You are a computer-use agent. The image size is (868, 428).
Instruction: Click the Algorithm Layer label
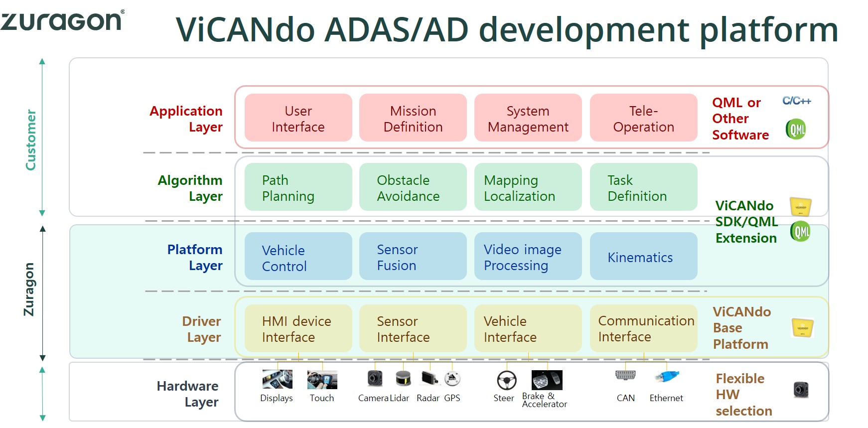(190, 188)
